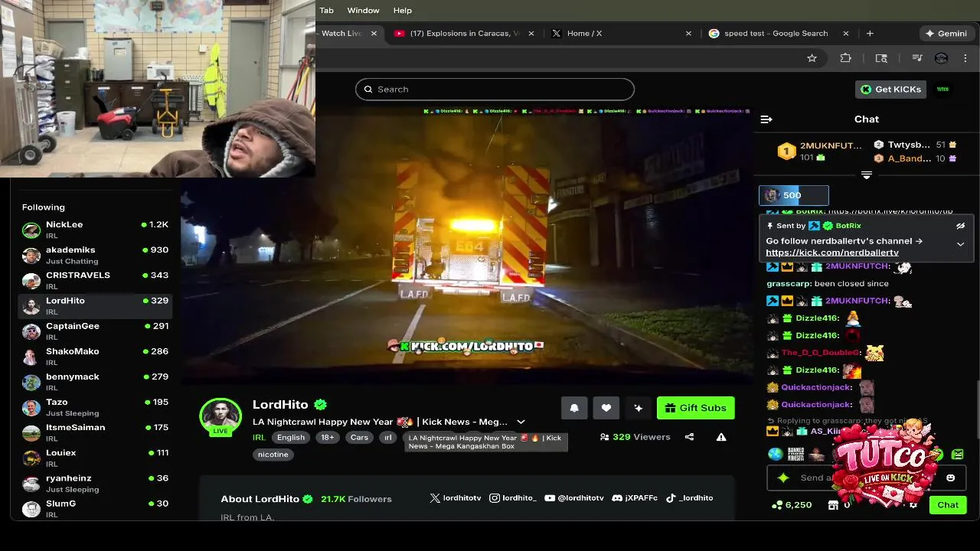This screenshot has width=980, height=551.
Task: Open CRISTRAVELS in the Following list
Action: point(95,280)
